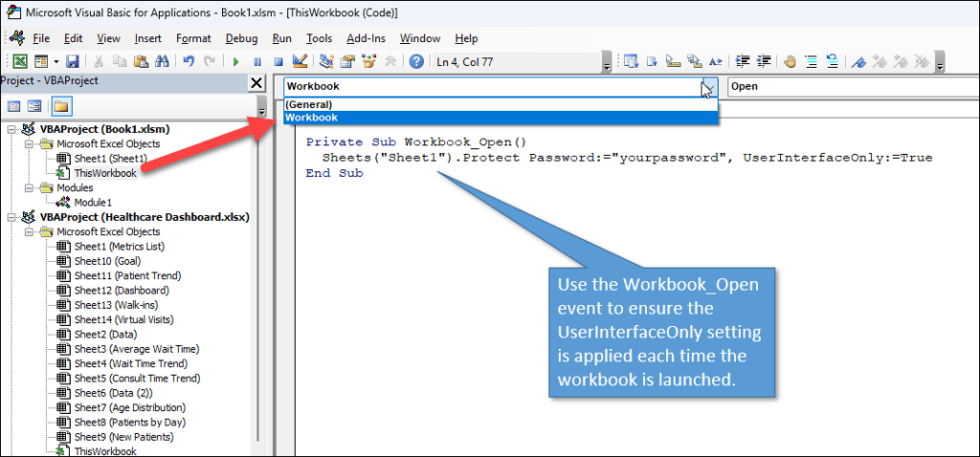Click the Toggle Breakpoint hand icon
The height and width of the screenshot is (457, 980).
pyautogui.click(x=791, y=62)
